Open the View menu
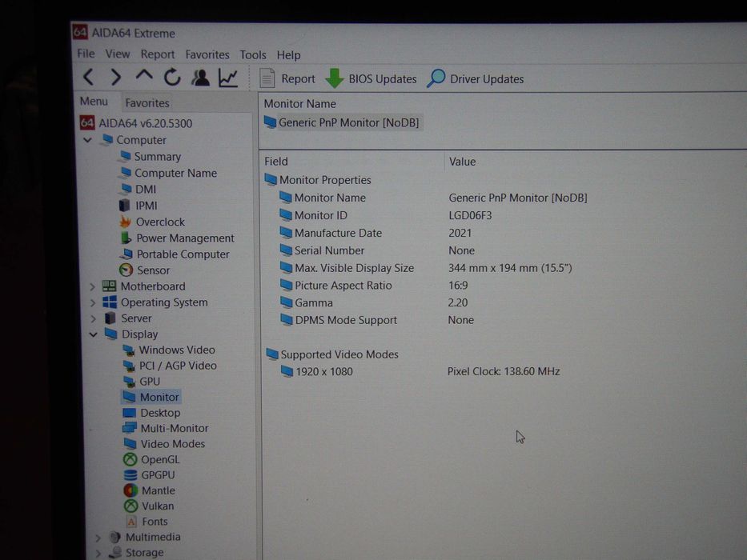The width and height of the screenshot is (747, 560). (x=117, y=54)
